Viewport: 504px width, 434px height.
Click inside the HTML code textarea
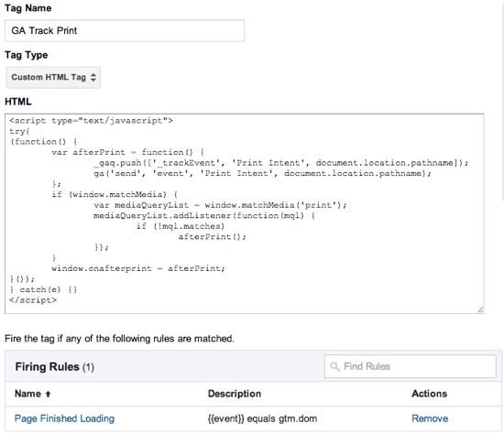(x=245, y=213)
